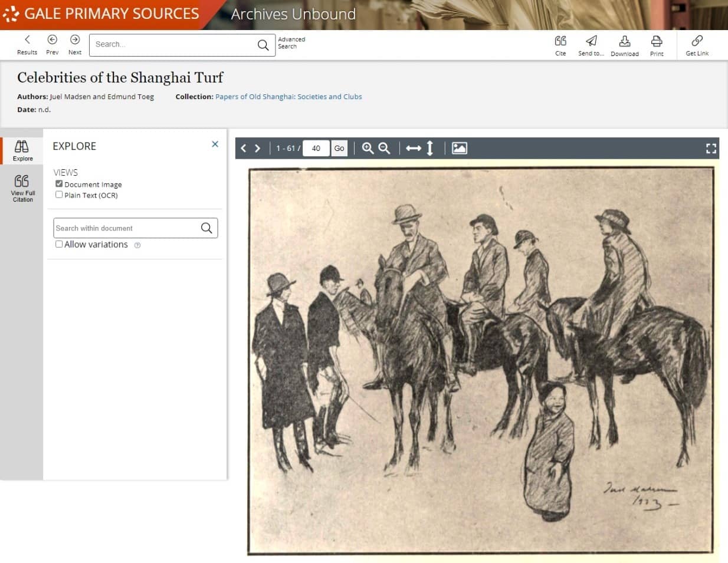Click the 'VIEWS' section label
This screenshot has width=728, height=563.
(x=65, y=172)
